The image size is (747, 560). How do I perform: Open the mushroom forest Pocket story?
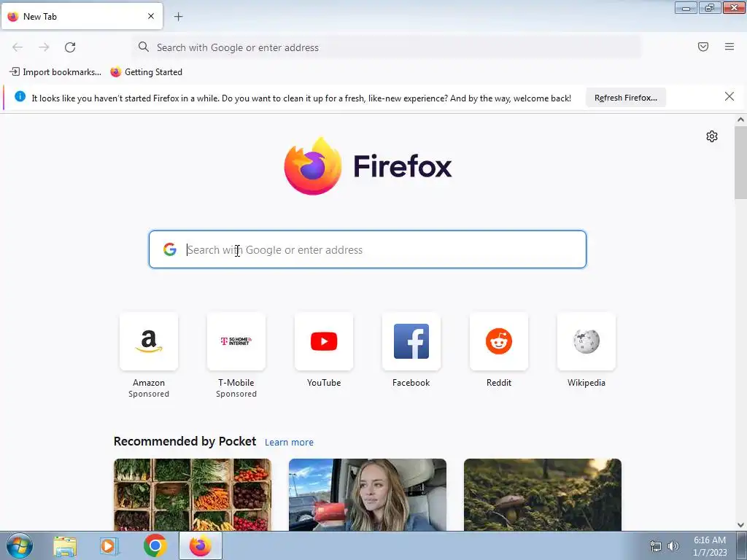coord(543,495)
